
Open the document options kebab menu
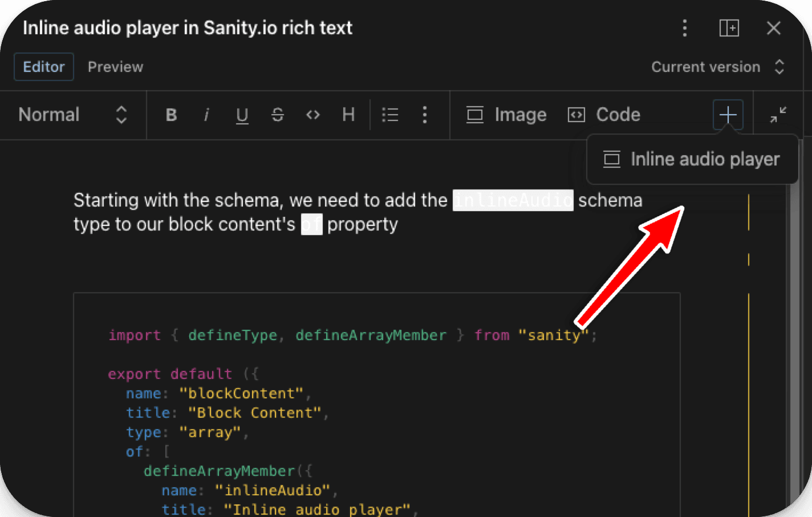[x=685, y=28]
